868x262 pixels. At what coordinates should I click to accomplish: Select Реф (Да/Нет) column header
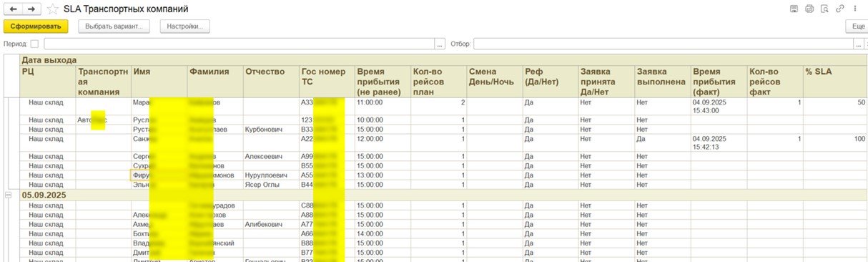(x=550, y=82)
